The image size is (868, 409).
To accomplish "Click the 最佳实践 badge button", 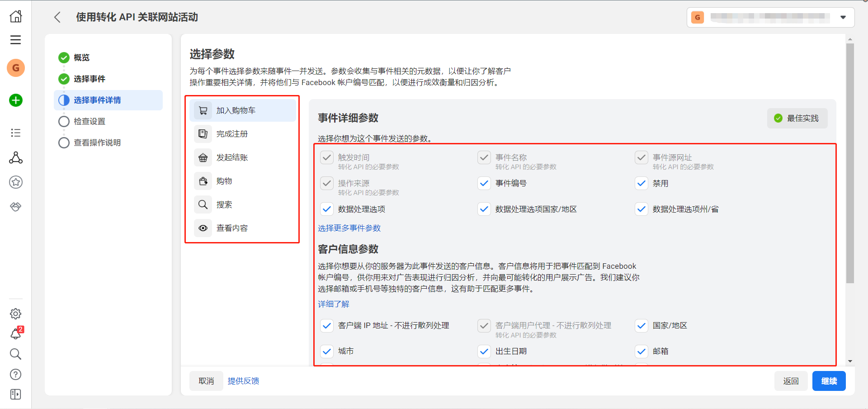I will (x=797, y=118).
